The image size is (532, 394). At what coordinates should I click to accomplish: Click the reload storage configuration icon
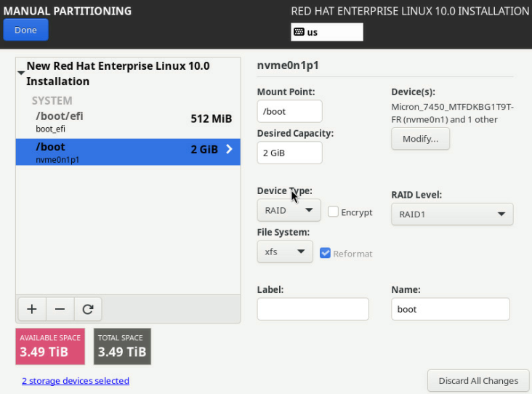[x=88, y=309]
